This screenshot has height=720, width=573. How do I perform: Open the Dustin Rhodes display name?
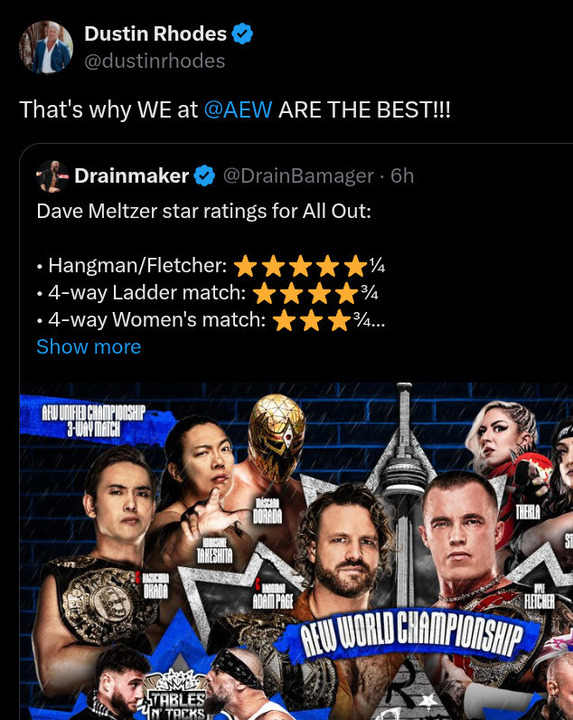coord(156,34)
